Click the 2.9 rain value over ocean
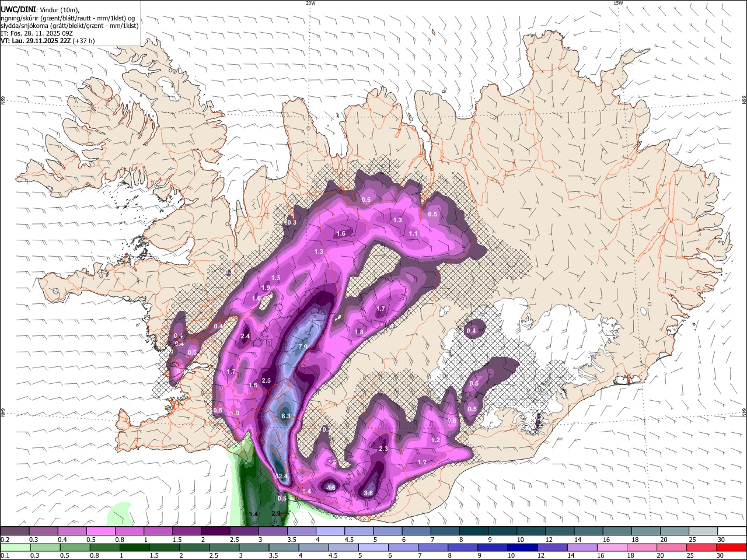 tap(277, 513)
